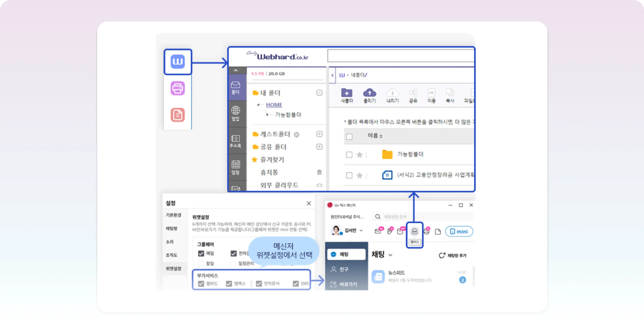
Task: Open the 채팅 heading dropdown arrow
Action: click(390, 255)
